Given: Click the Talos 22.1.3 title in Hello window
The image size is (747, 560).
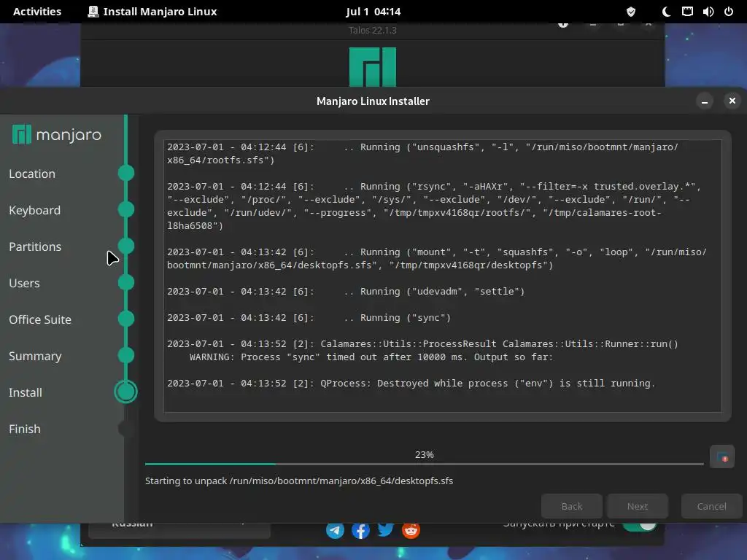Looking at the screenshot, I should click(373, 31).
